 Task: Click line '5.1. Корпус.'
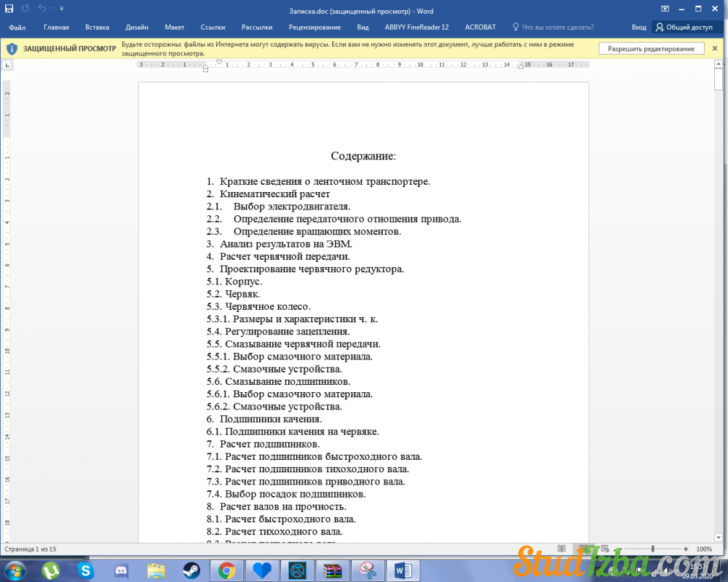click(234, 282)
